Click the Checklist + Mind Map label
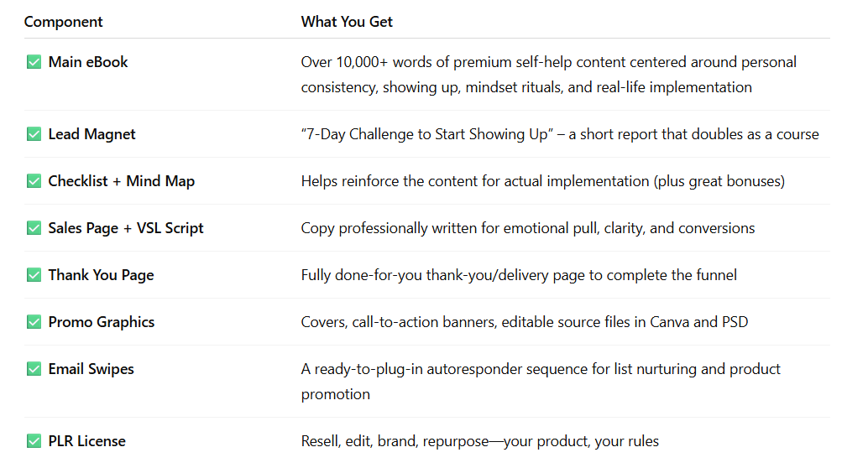 click(x=121, y=181)
